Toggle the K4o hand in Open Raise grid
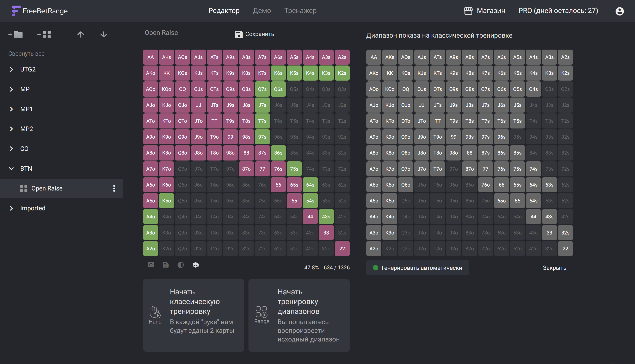 pos(166,217)
